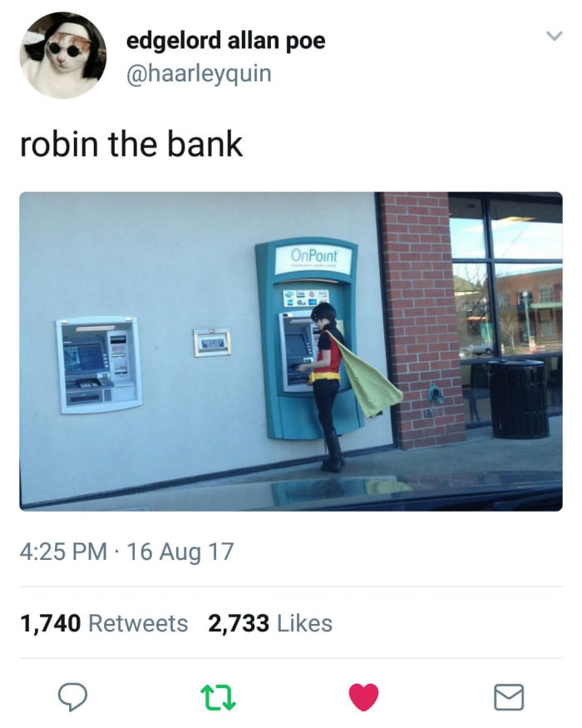The height and width of the screenshot is (728, 582).
Task: Open the tweet options chevron menu
Action: (554, 36)
